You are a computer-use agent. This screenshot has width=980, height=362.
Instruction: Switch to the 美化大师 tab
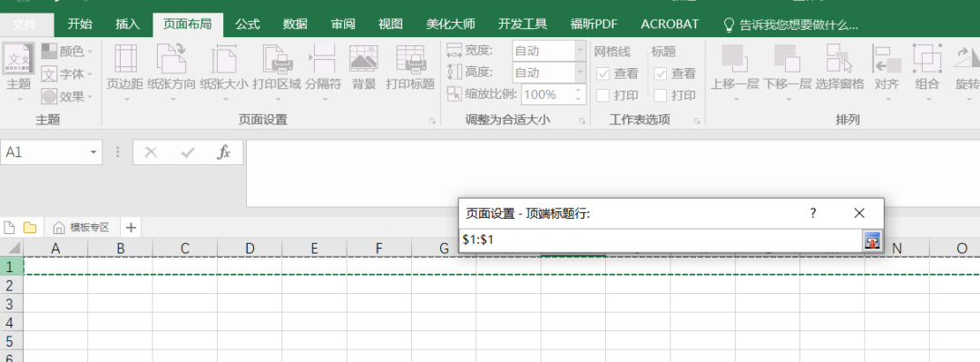(451, 24)
